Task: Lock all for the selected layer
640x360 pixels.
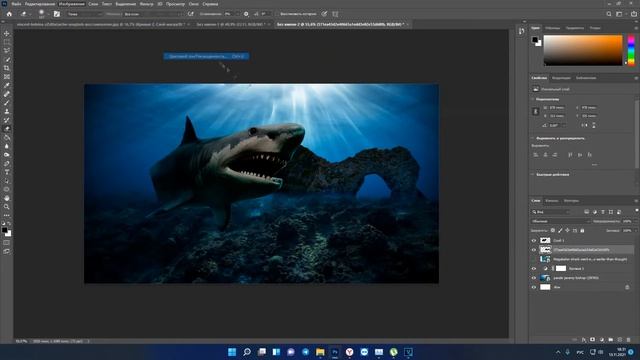Action: point(582,231)
